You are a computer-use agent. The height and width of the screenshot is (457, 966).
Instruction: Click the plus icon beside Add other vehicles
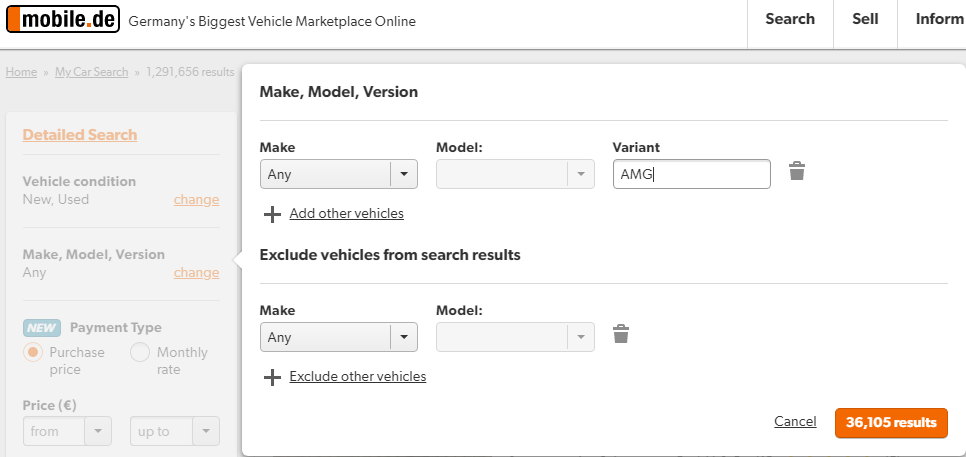click(x=272, y=214)
